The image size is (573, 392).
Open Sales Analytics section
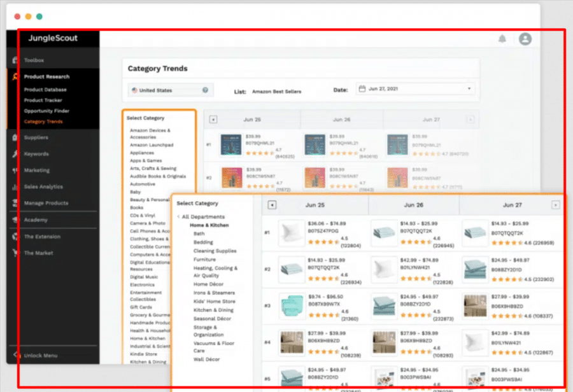43,186
